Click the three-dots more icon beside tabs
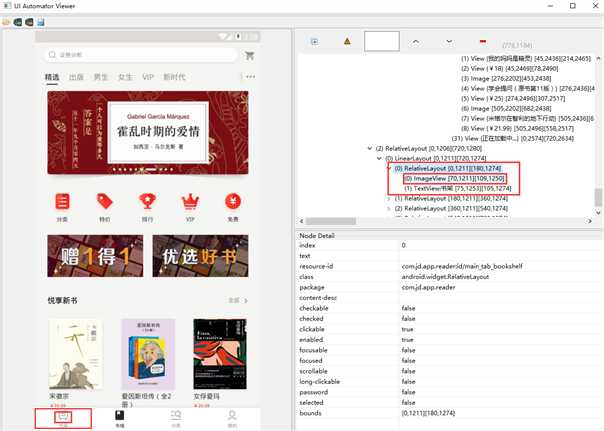 coord(250,77)
